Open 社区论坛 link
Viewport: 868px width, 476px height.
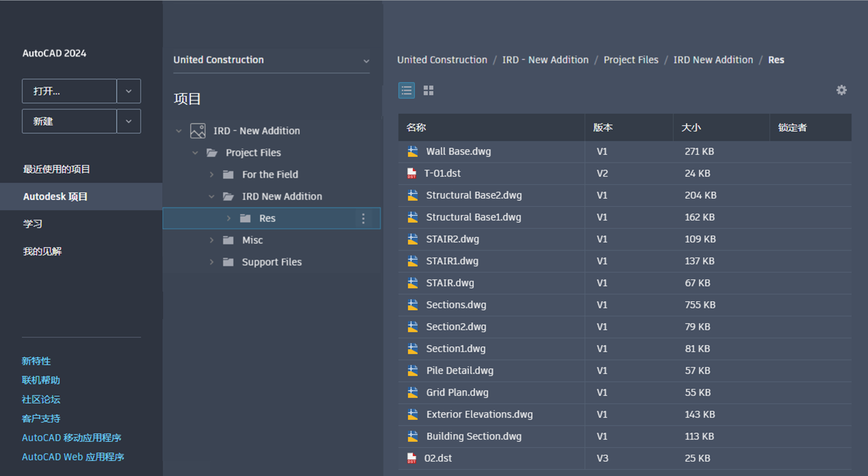click(x=41, y=400)
